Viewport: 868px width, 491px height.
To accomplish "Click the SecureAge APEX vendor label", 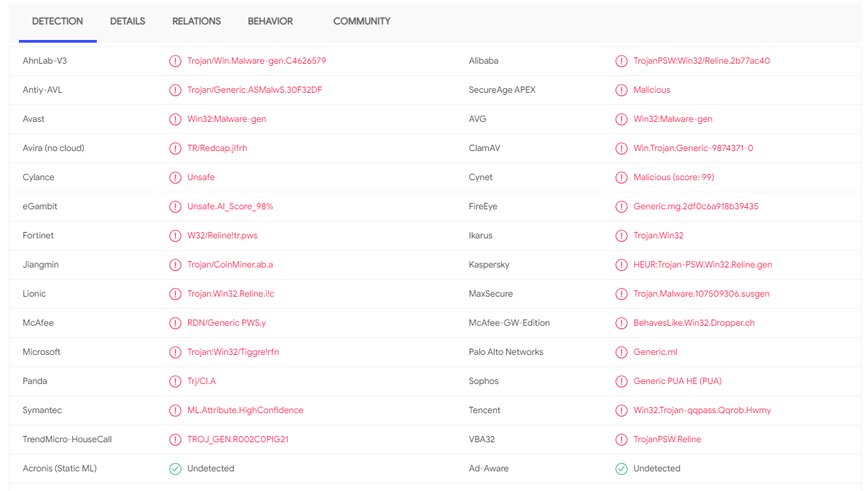I will click(x=502, y=90).
